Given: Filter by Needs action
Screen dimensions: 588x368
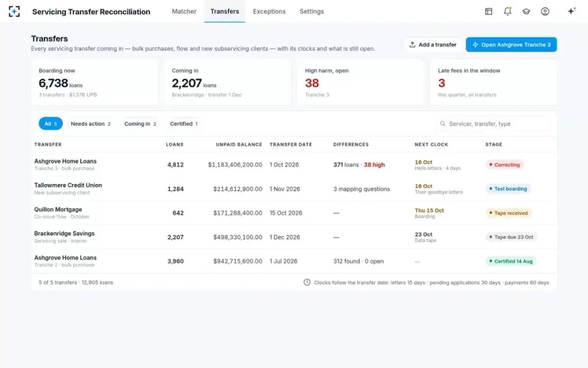Looking at the screenshot, I should tap(91, 124).
